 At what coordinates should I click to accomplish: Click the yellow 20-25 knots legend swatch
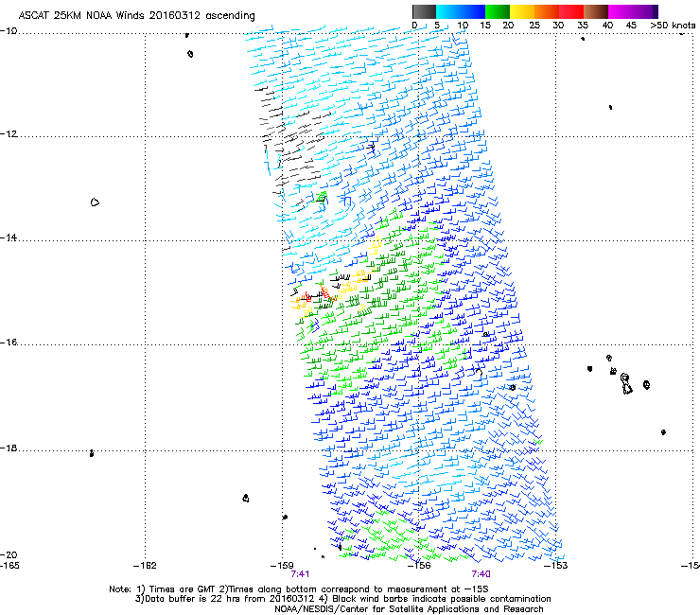click(522, 11)
